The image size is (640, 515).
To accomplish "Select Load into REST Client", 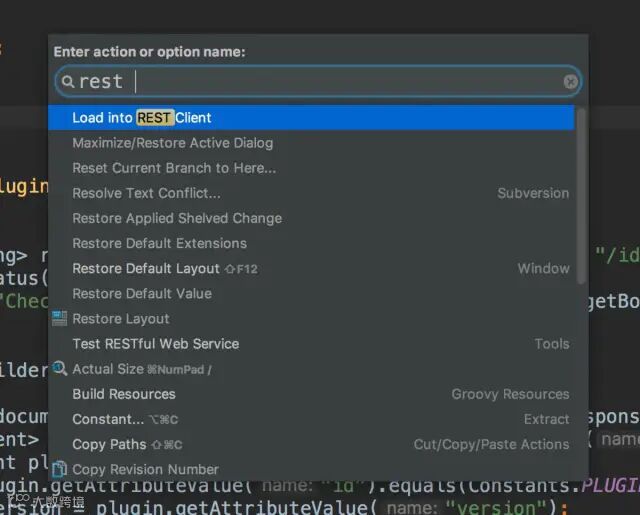I will click(311, 118).
